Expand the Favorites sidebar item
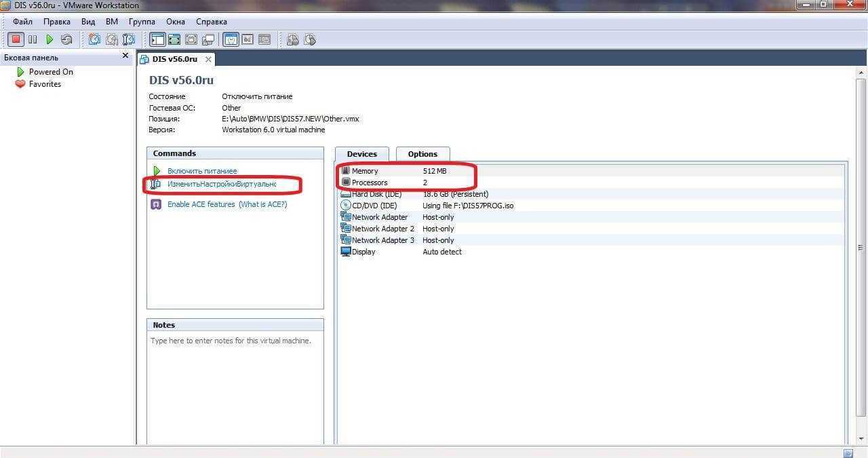 [45, 84]
